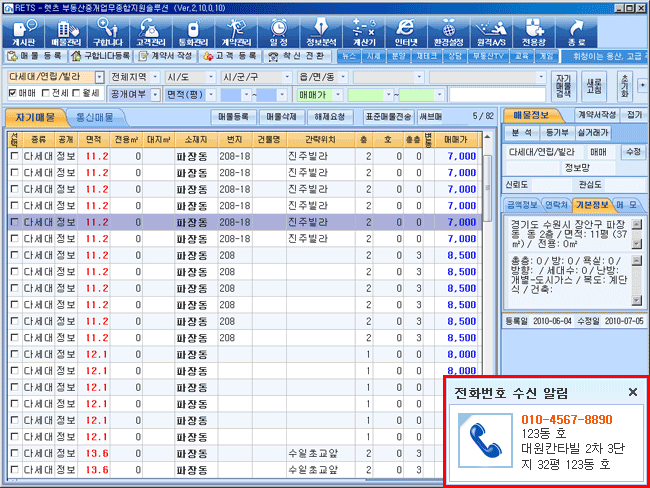Click the 자기매물검색 button
This screenshot has width=650, height=488.
(563, 86)
